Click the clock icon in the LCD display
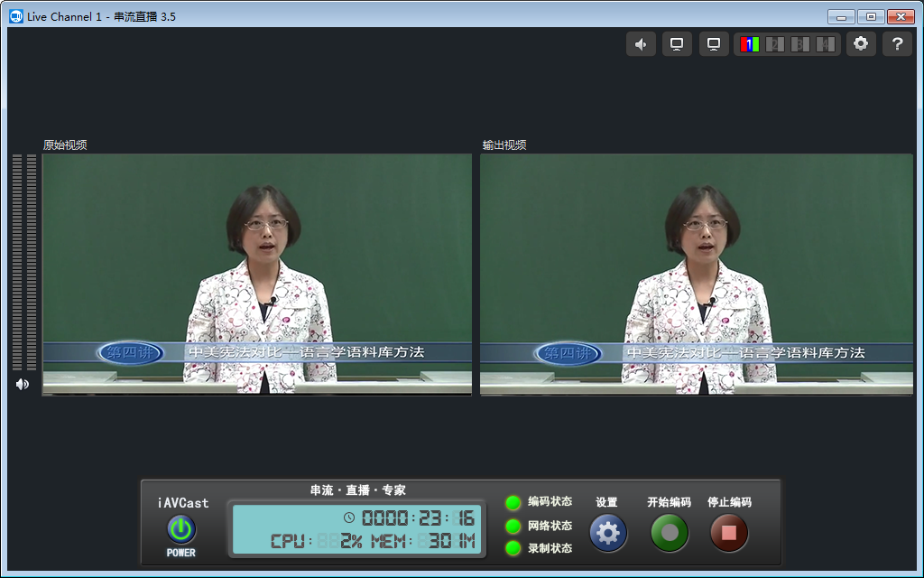The width and height of the screenshot is (924, 578). click(x=349, y=517)
